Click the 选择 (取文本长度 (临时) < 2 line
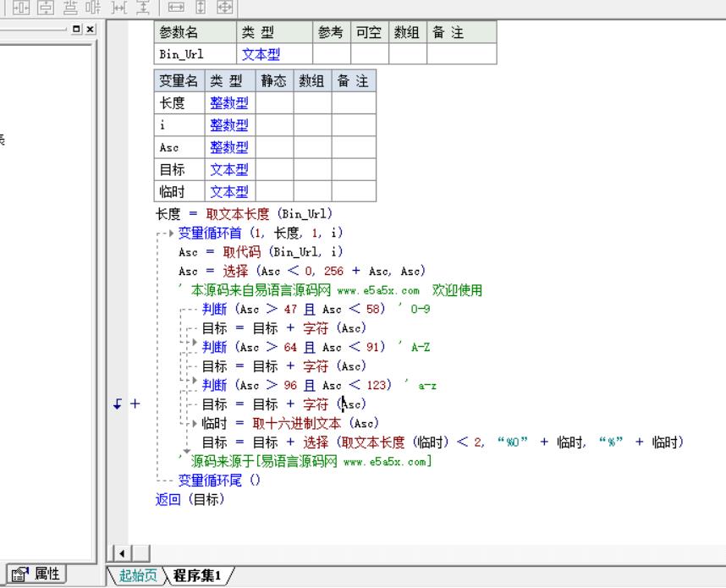 pyautogui.click(x=443, y=442)
